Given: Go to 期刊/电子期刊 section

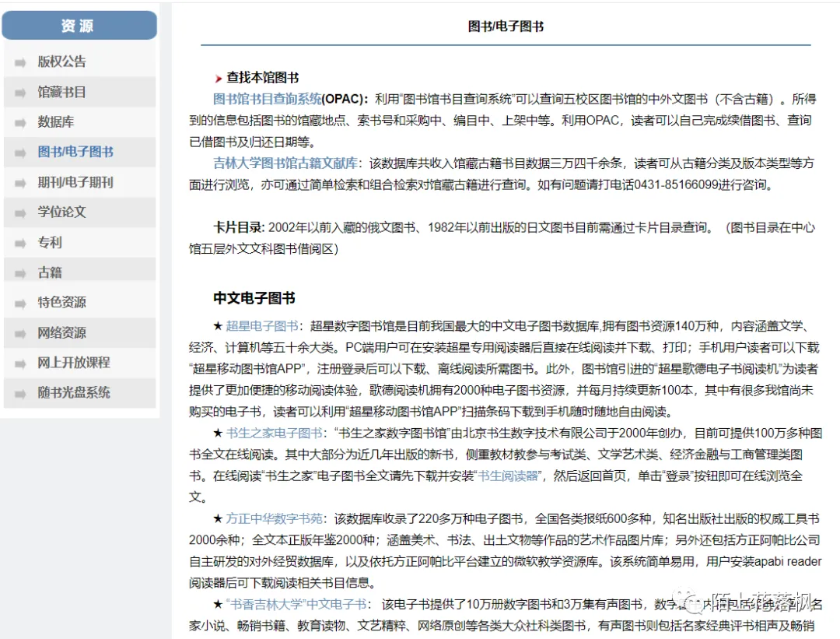Looking at the screenshot, I should (x=75, y=182).
